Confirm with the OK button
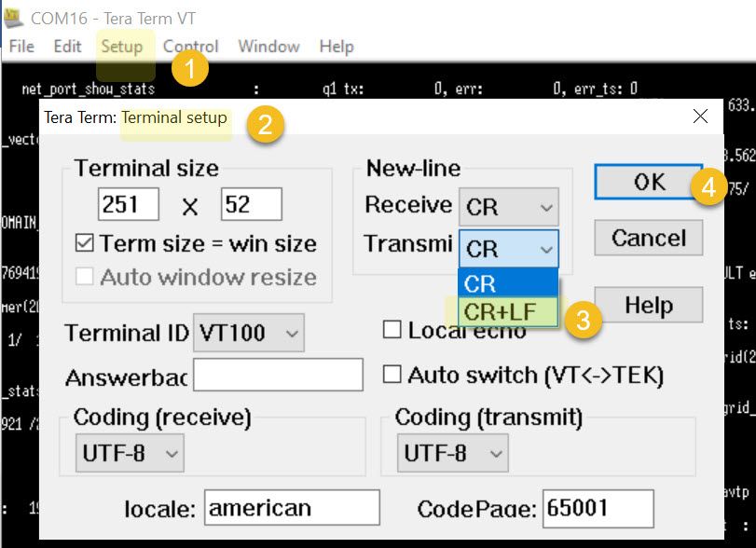This screenshot has width=756, height=548. 649,182
